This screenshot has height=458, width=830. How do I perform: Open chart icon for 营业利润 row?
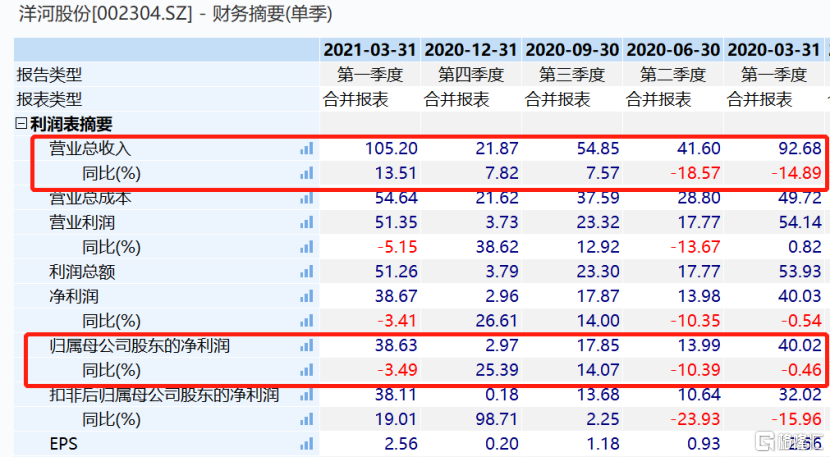tap(306, 222)
